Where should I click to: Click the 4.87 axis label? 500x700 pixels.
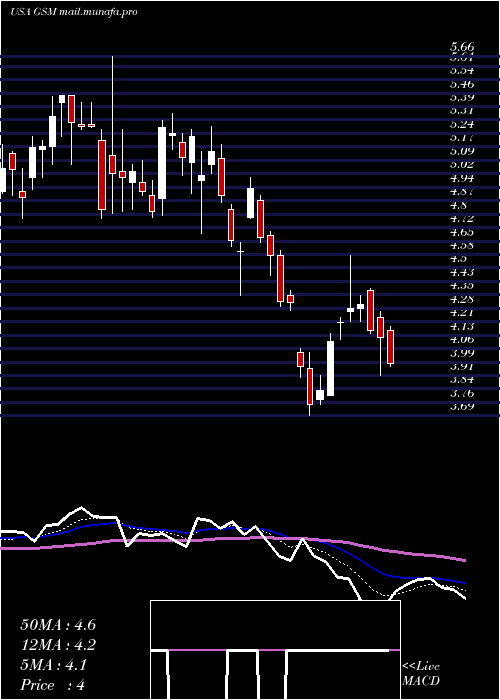(462, 192)
